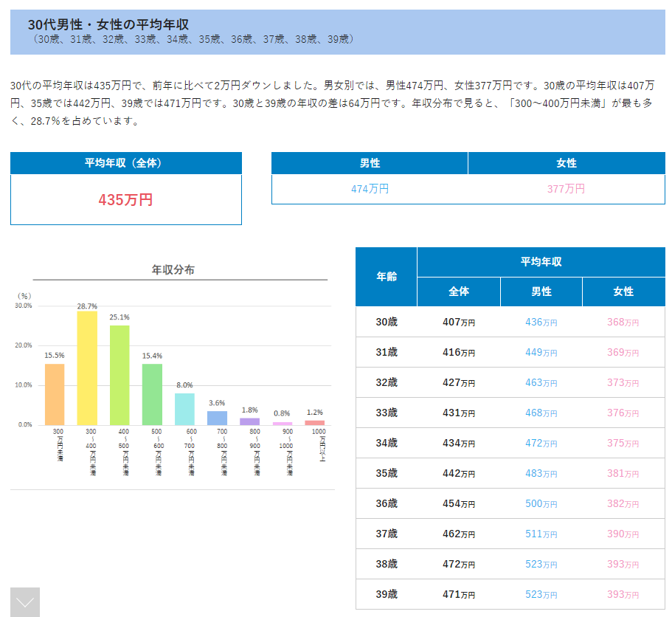Click the 449万円 male cell
This screenshot has height=617, width=672.
click(x=541, y=353)
